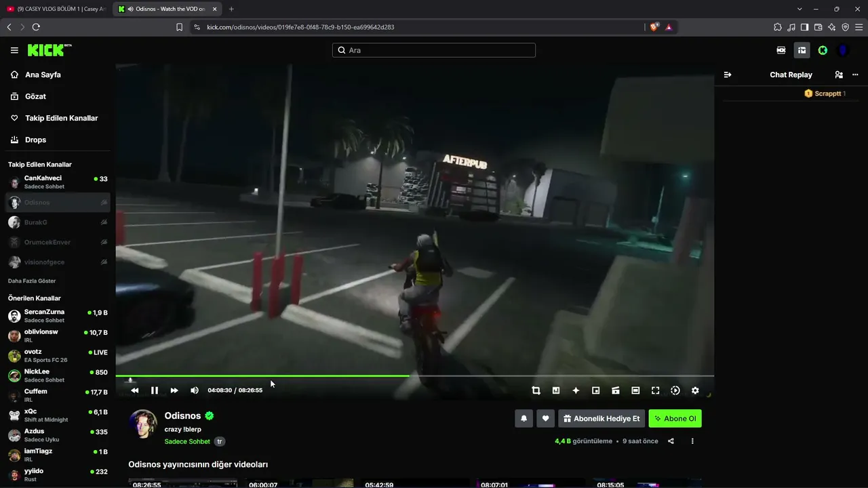Enter fullscreen mode
The width and height of the screenshot is (868, 488).
pyautogui.click(x=656, y=390)
